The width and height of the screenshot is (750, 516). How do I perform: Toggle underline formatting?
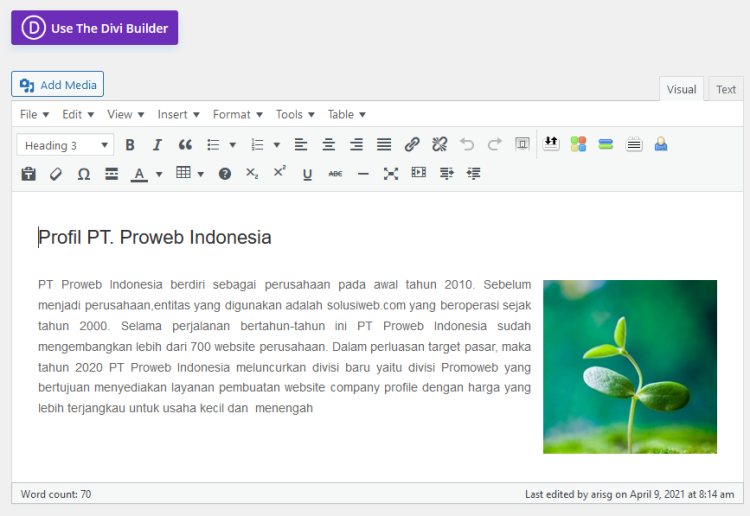tap(307, 174)
